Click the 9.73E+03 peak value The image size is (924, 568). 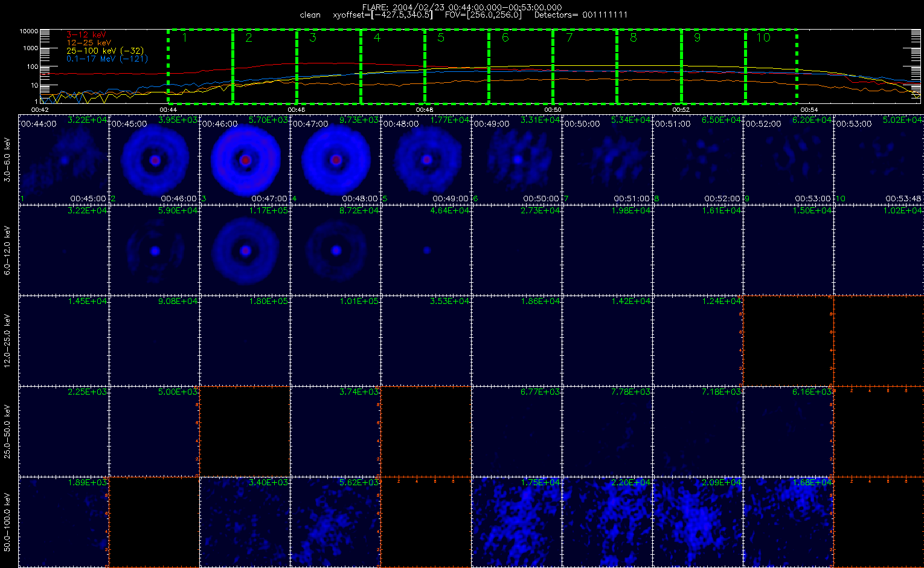(x=359, y=120)
